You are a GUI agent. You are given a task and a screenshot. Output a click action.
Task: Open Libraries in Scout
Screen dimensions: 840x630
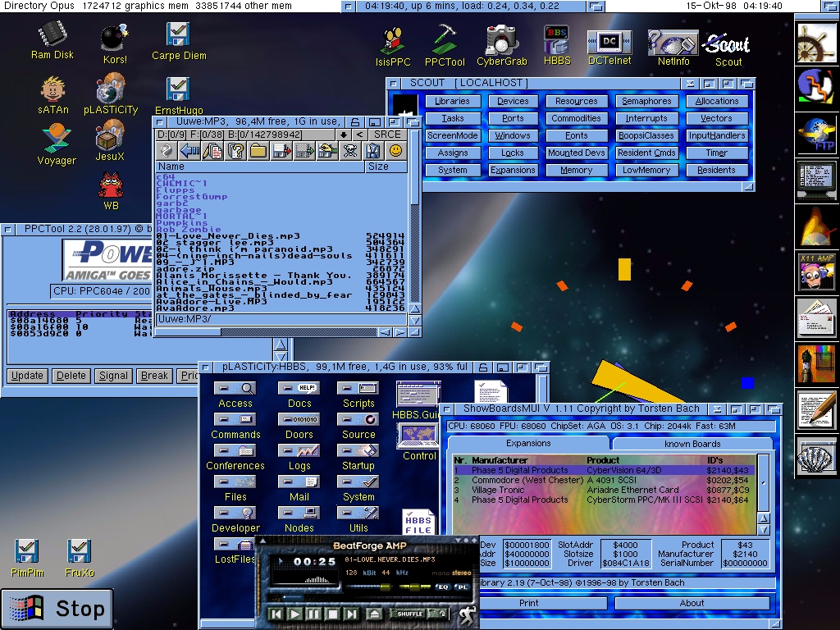[452, 101]
